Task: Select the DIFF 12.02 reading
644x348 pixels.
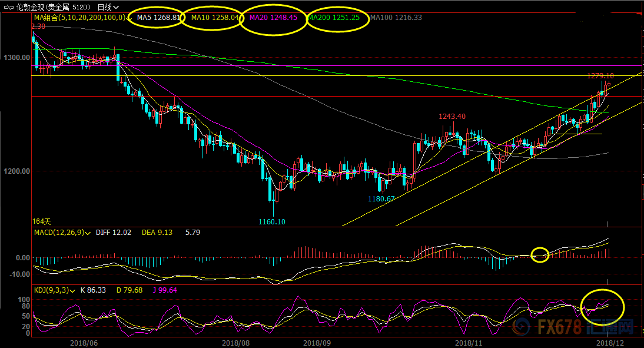Action: pos(114,233)
